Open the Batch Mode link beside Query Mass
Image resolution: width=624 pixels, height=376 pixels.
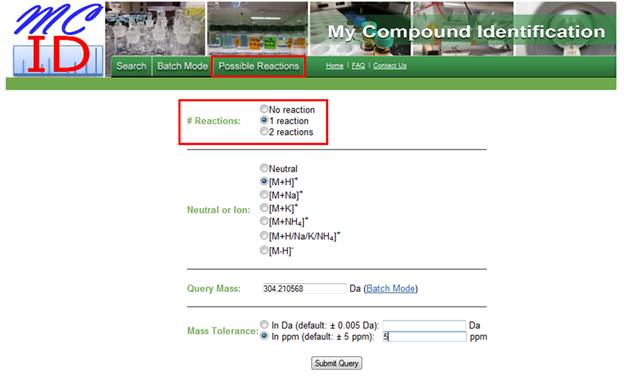[x=390, y=288]
